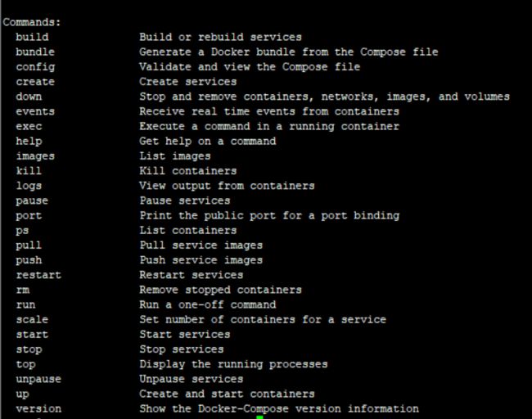Click on the 'images' command
Image resolution: width=532 pixels, height=419 pixels.
point(35,156)
